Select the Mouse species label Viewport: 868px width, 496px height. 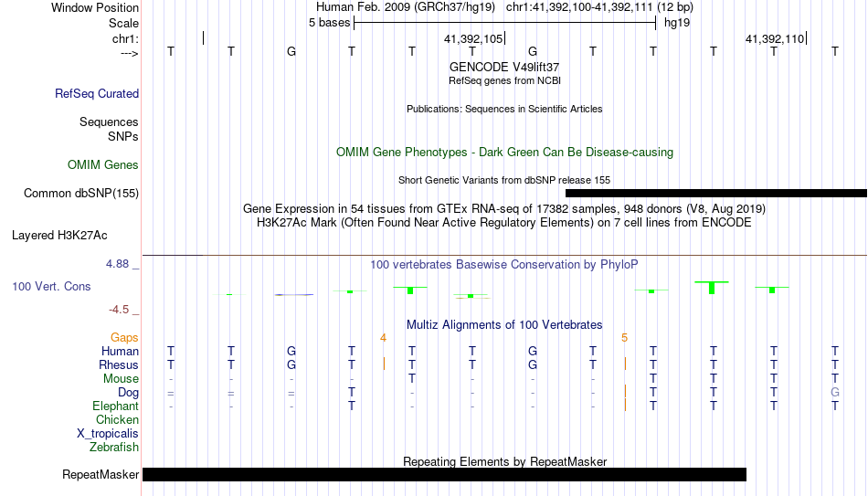[x=121, y=379]
